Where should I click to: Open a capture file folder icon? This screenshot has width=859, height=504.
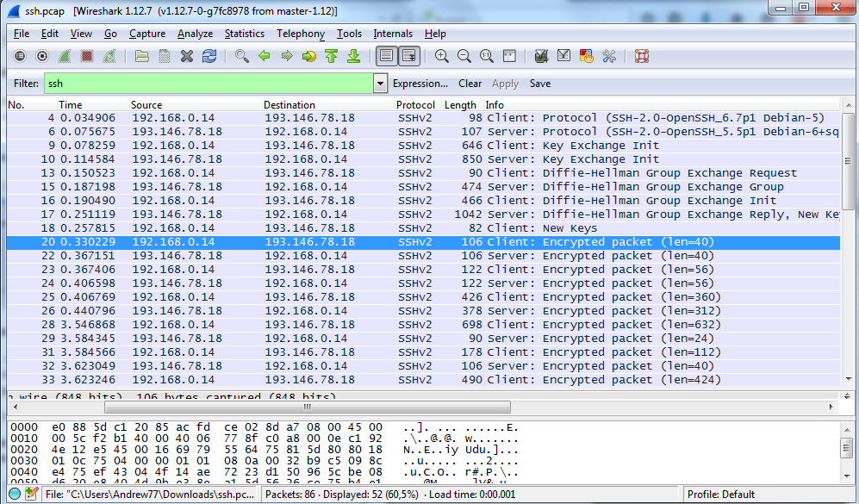click(x=142, y=56)
